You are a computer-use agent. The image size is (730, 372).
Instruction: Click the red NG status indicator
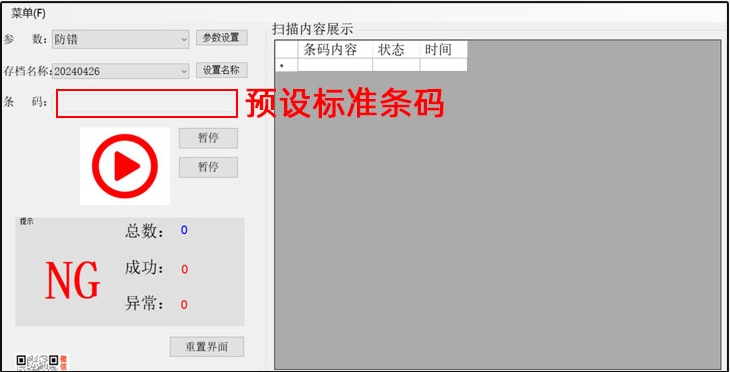pos(73,280)
